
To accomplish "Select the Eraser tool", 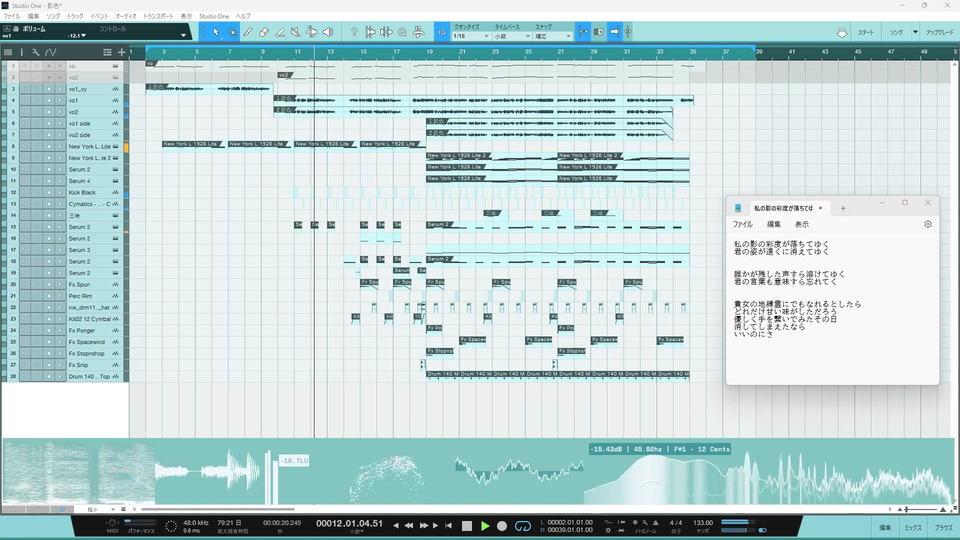I will [x=264, y=32].
